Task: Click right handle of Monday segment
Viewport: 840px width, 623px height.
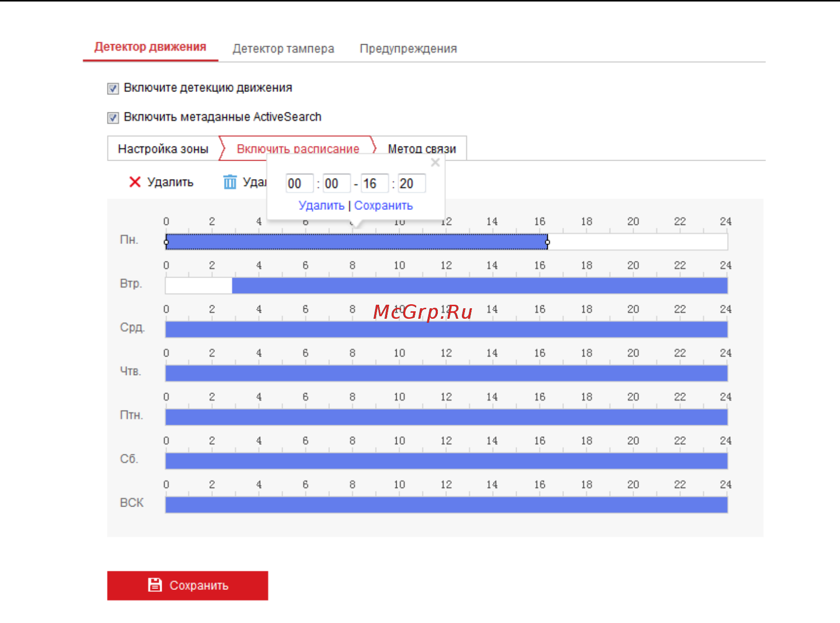Action: click(547, 242)
